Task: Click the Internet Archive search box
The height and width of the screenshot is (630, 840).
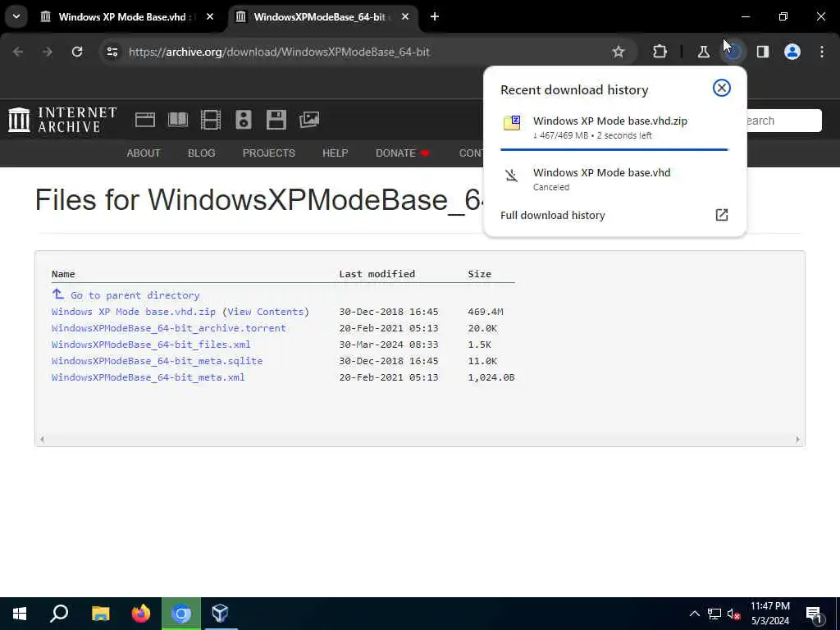Action: tap(783, 121)
